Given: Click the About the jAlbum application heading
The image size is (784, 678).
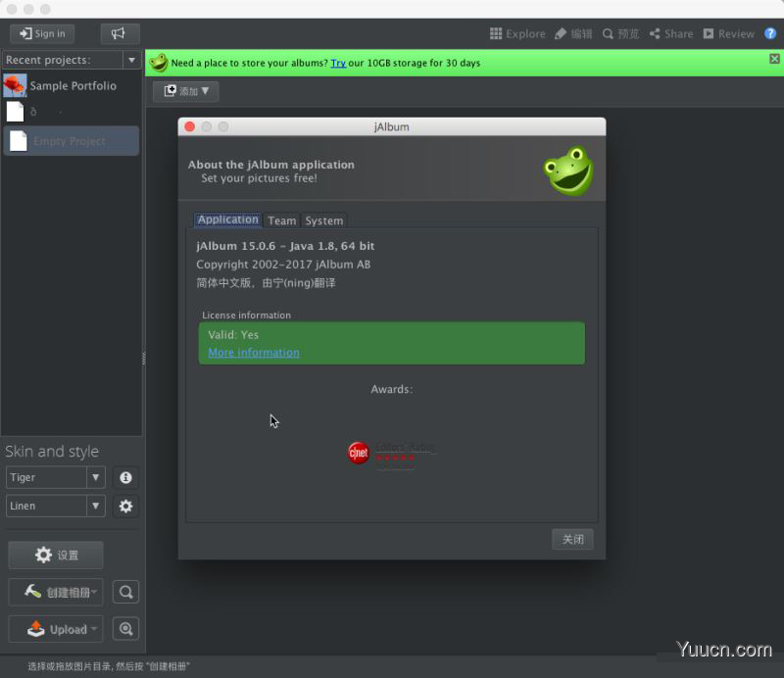Looking at the screenshot, I should (271, 165).
